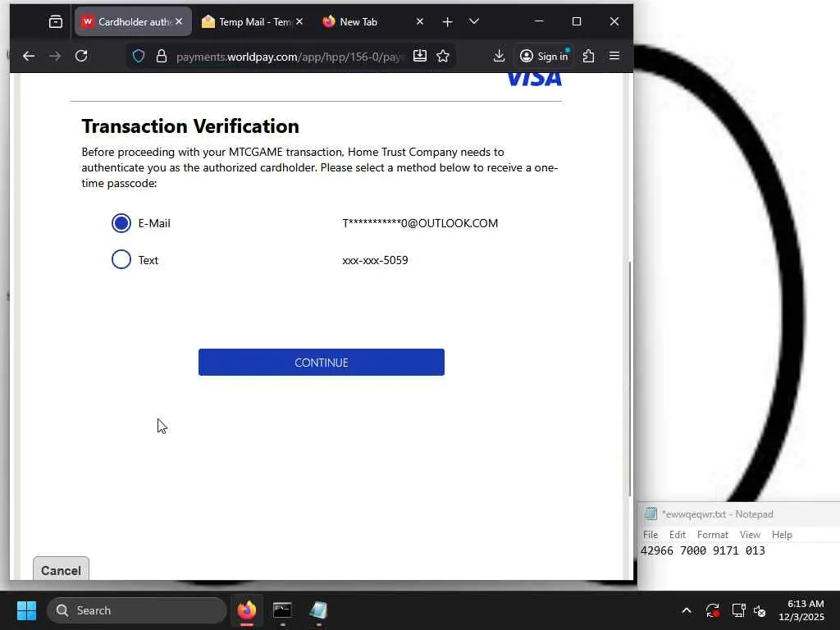The height and width of the screenshot is (630, 840).
Task: Click the VISA logo
Action: tap(534, 79)
